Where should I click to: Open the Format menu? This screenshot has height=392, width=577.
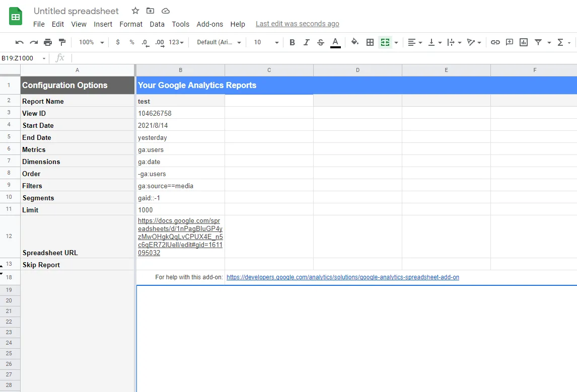pyautogui.click(x=131, y=24)
